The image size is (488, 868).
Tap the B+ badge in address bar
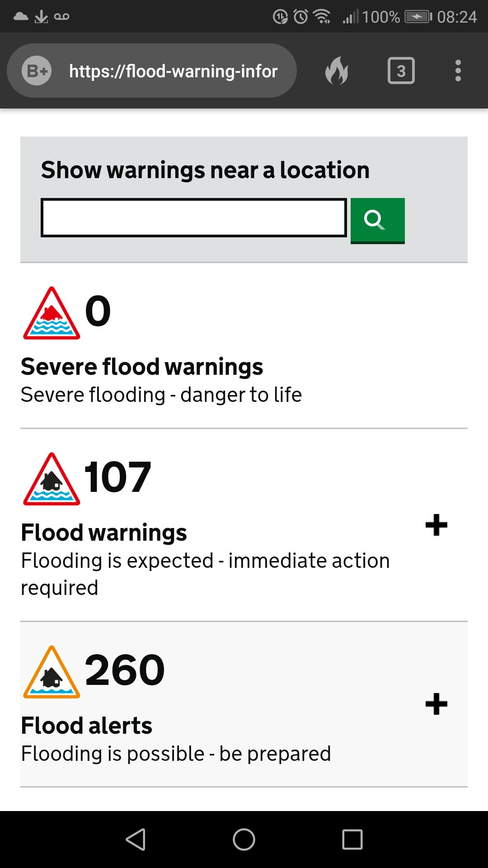point(37,71)
